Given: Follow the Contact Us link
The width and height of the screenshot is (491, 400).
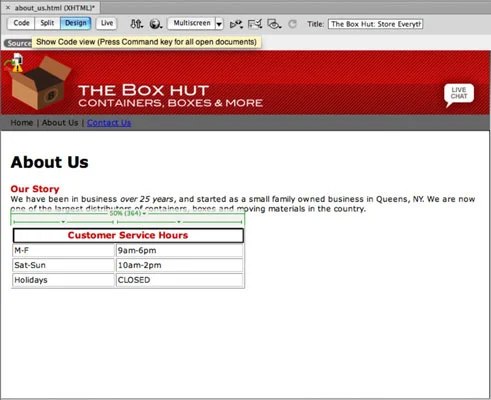Looking at the screenshot, I should (x=109, y=123).
